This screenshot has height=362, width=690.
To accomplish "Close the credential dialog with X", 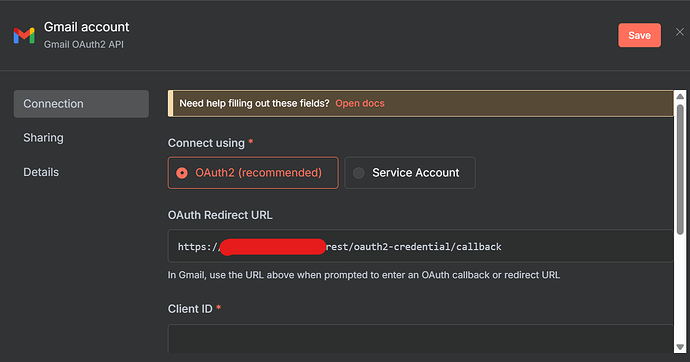I will pyautogui.click(x=680, y=32).
